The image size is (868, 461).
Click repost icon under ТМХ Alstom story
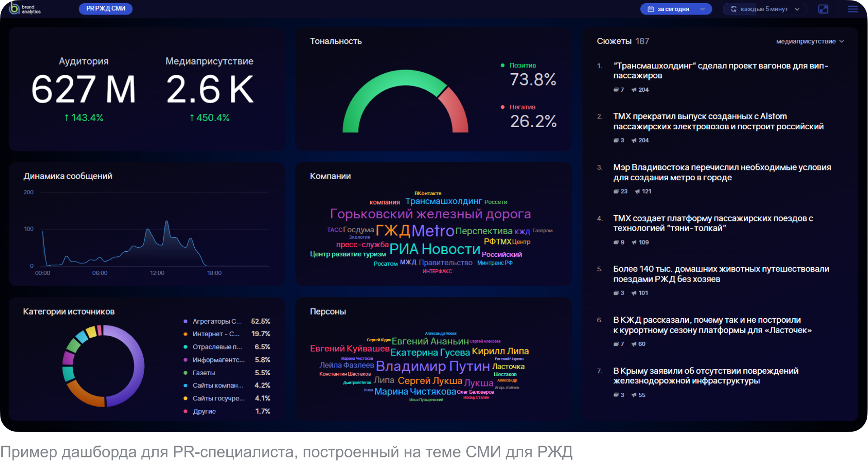[x=634, y=141]
